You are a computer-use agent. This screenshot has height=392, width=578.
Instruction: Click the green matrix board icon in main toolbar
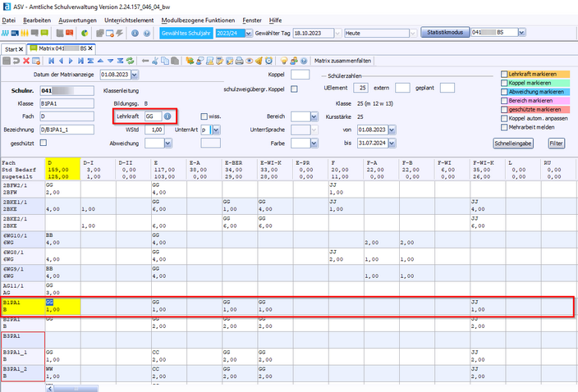pyautogui.click(x=44, y=33)
